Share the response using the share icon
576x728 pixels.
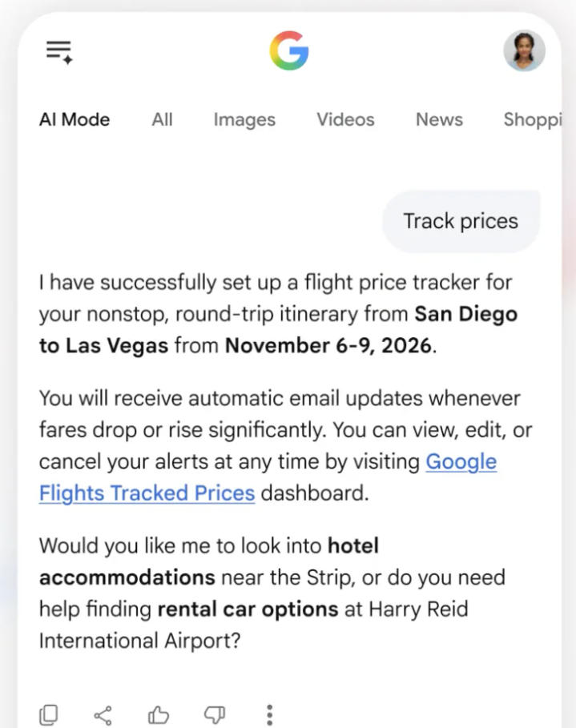click(x=103, y=715)
